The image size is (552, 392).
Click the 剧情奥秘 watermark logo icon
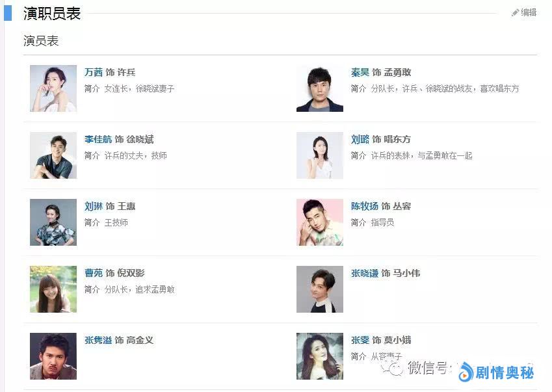[x=466, y=372]
